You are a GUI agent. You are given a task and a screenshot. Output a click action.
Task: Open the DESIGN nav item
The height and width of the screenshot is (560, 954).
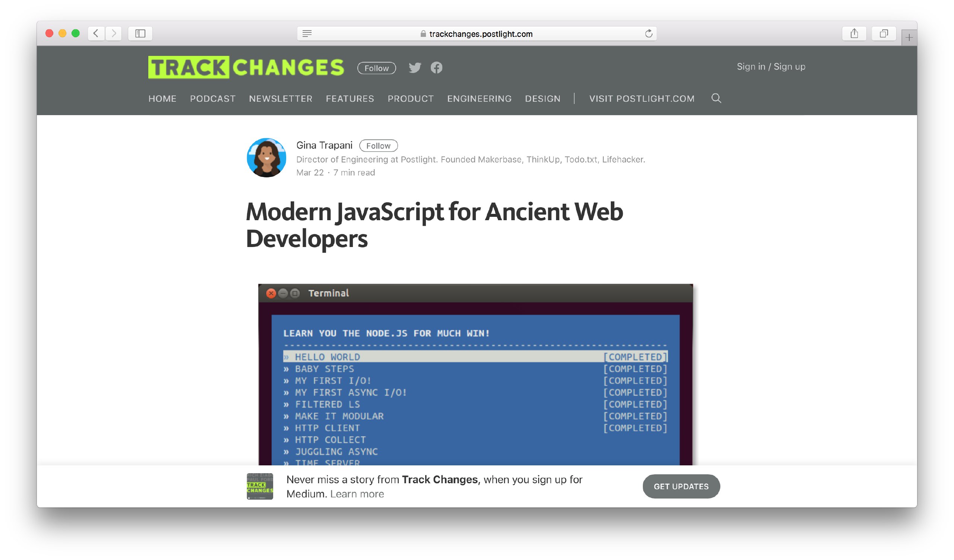coord(543,99)
